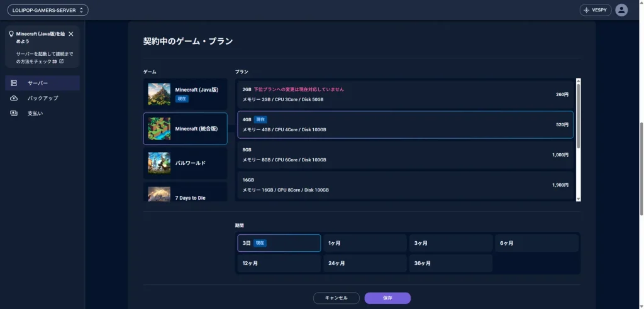Open the サーバー sidebar menu

[42, 83]
